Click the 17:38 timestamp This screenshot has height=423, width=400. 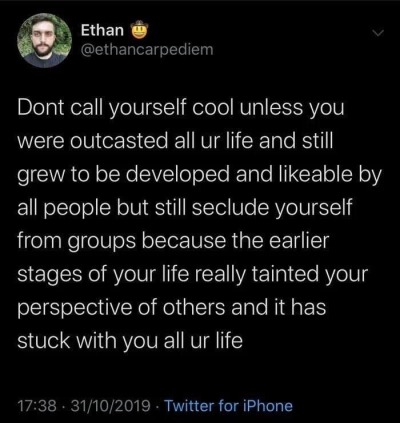point(36,406)
